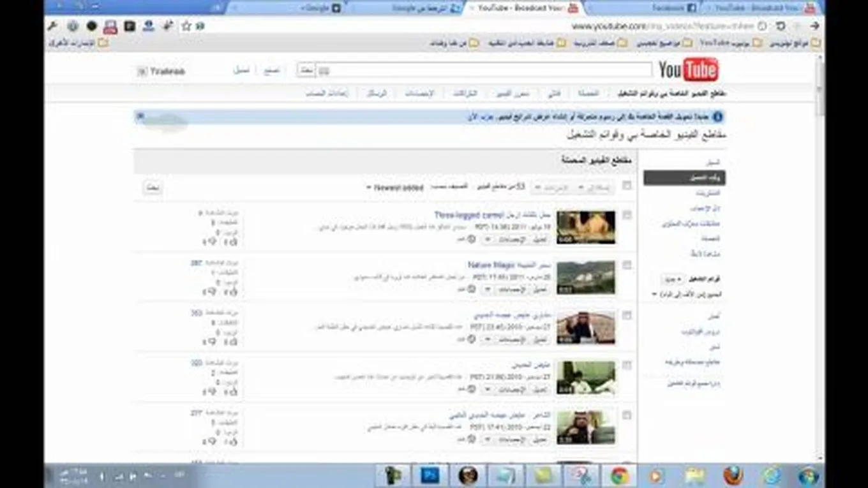Image resolution: width=868 pixels, height=488 pixels.
Task: Tick the select-all videos checkbox
Action: pos(627,186)
